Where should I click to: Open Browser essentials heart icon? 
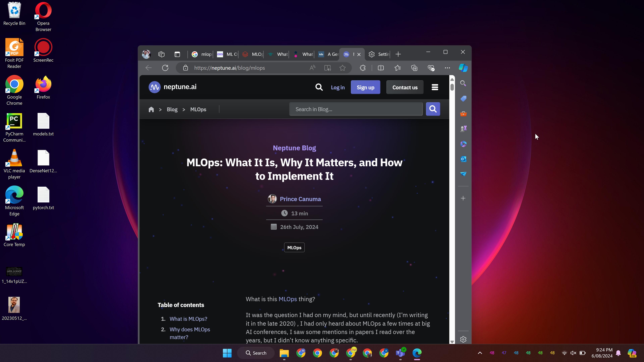pyautogui.click(x=431, y=68)
